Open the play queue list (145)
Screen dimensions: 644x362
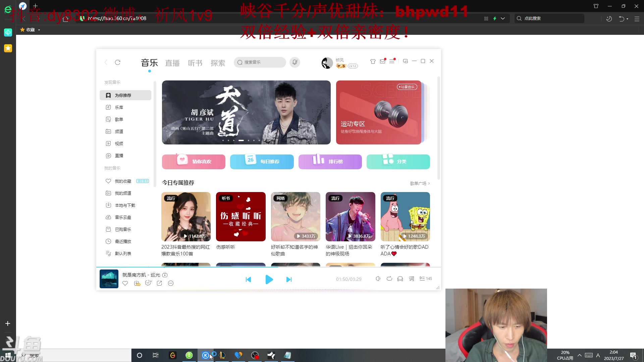click(426, 279)
